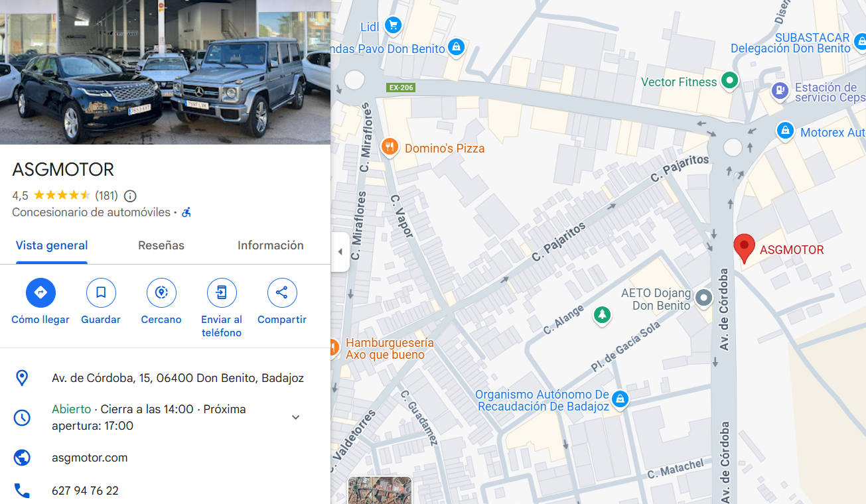Click the EX-206 road shield label

[401, 88]
